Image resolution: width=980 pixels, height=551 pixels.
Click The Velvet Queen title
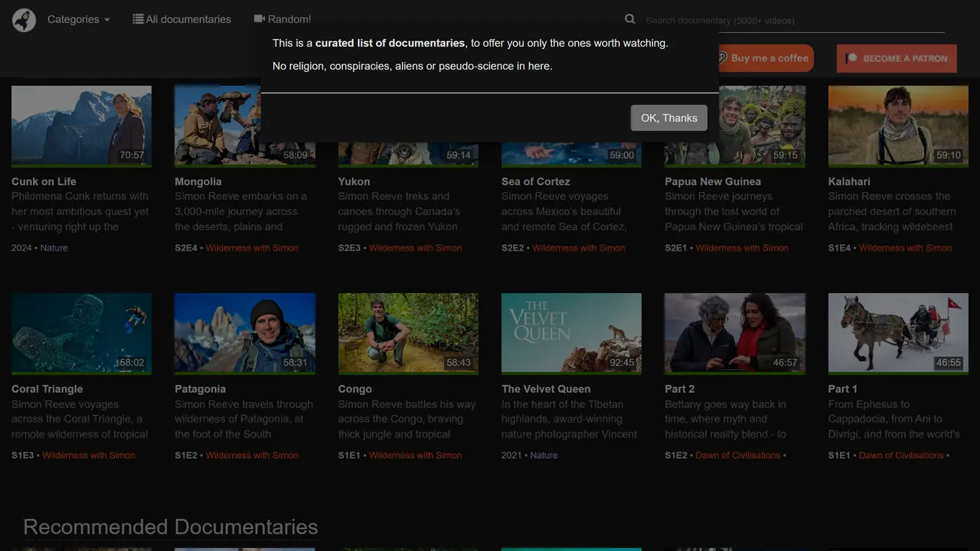point(546,389)
